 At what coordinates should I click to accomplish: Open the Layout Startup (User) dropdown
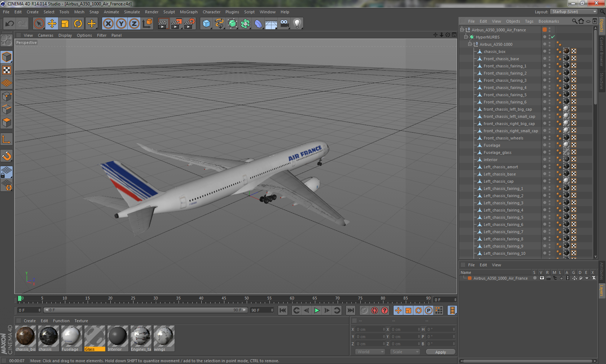574,12
